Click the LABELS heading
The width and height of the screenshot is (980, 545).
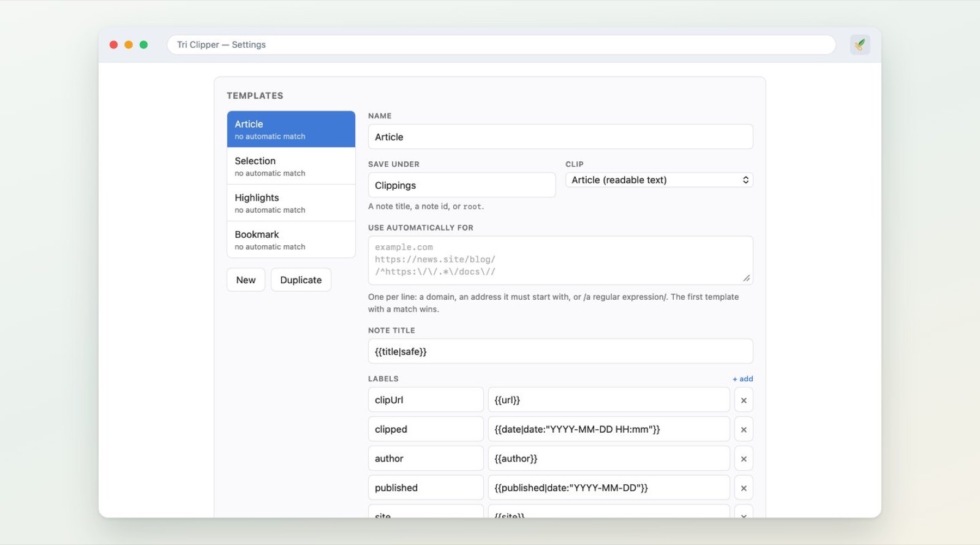click(383, 379)
